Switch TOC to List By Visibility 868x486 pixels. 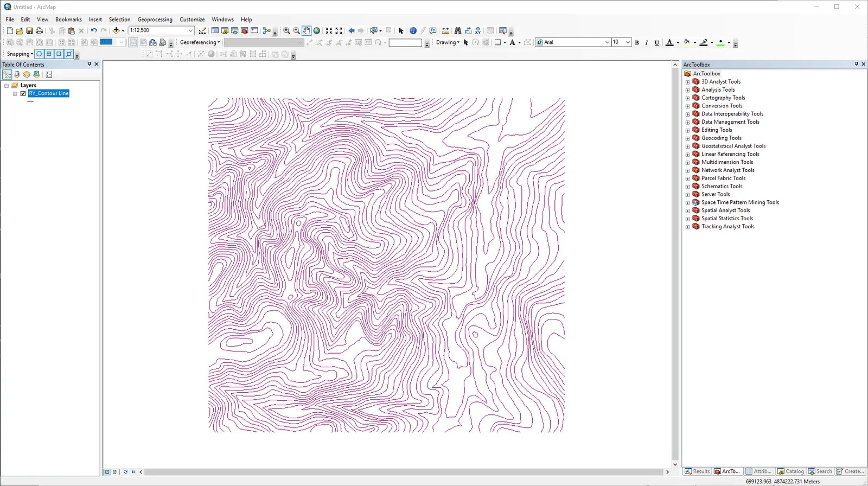(x=27, y=74)
